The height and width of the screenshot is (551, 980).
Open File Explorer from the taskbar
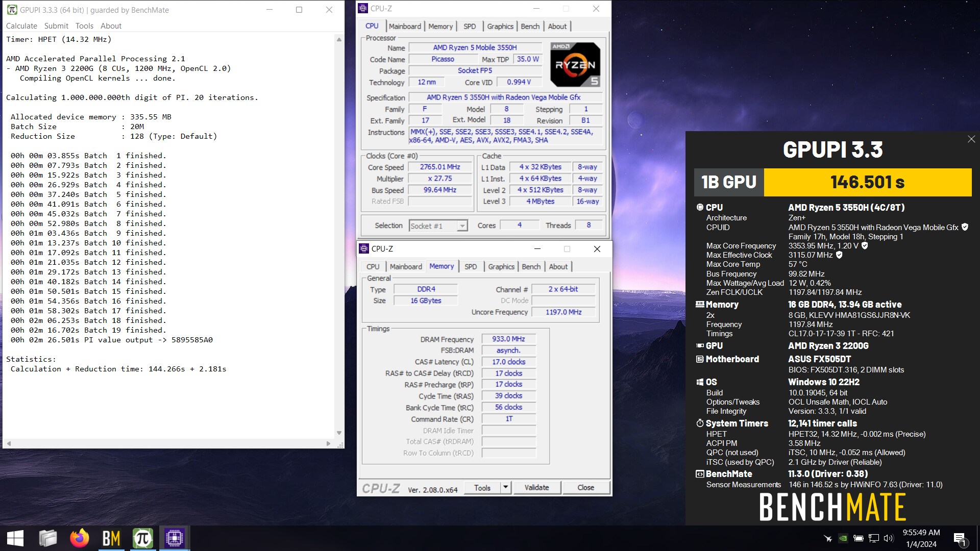(47, 538)
